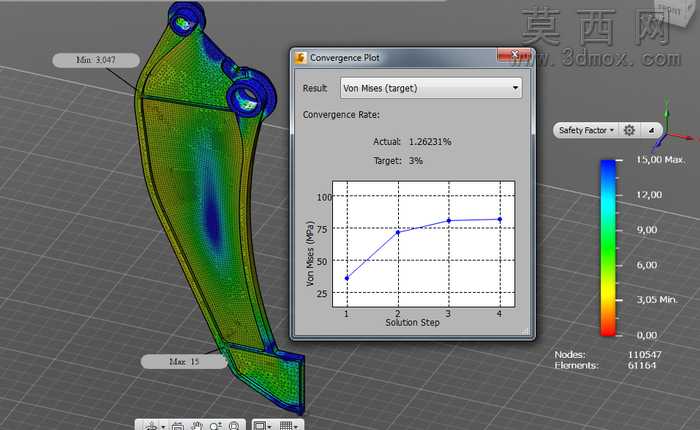Viewport: 700px width, 430px height.
Task: Click the 6,00 legend value
Action: [647, 265]
